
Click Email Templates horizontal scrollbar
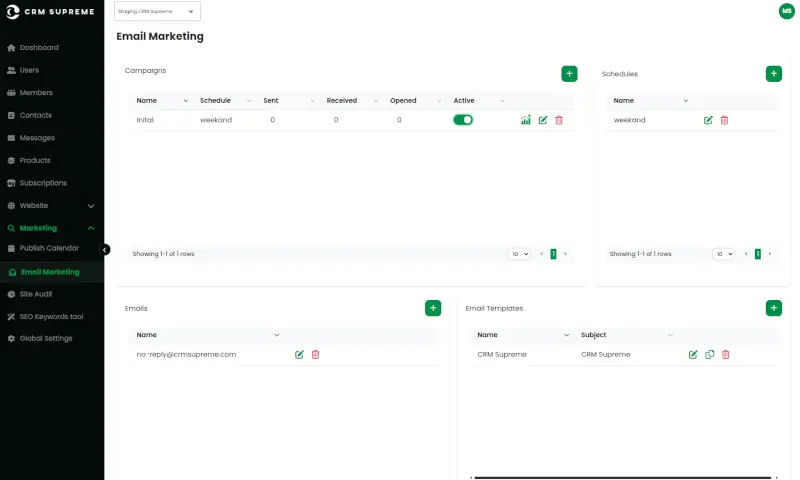coord(622,477)
